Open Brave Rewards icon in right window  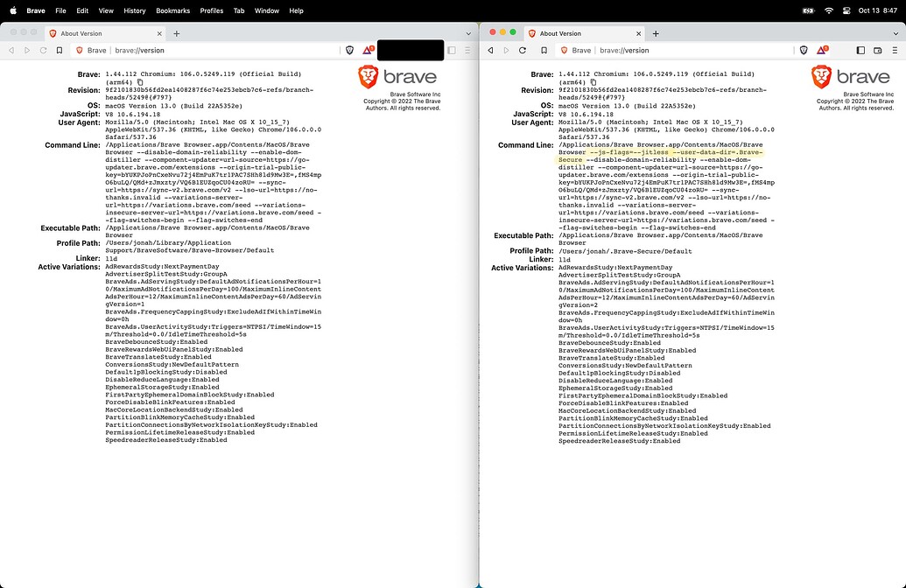[822, 50]
